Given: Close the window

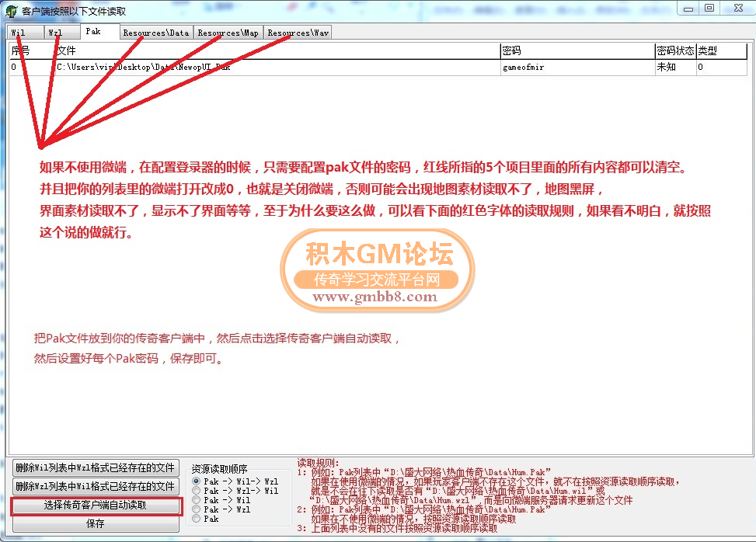Looking at the screenshot, I should click(737, 9).
